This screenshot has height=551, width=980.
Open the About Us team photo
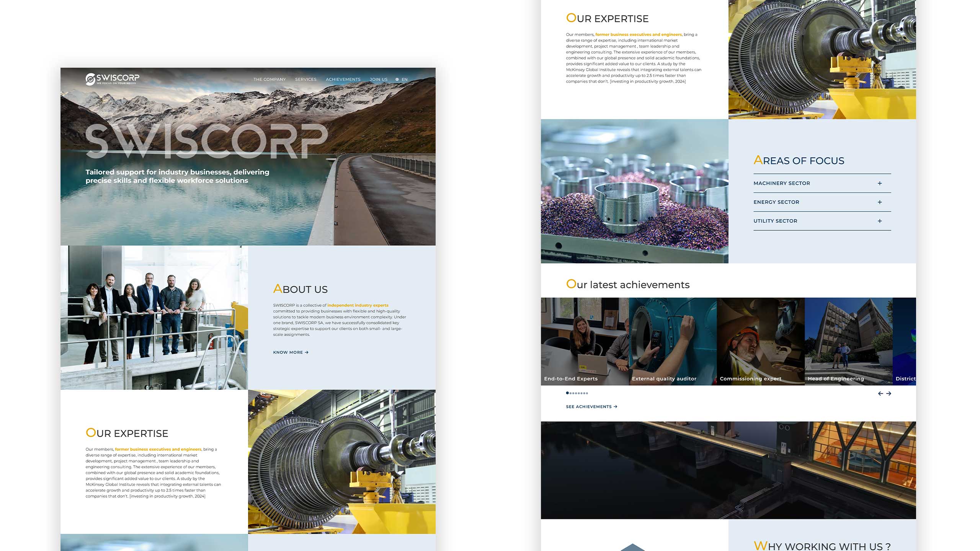click(x=154, y=318)
